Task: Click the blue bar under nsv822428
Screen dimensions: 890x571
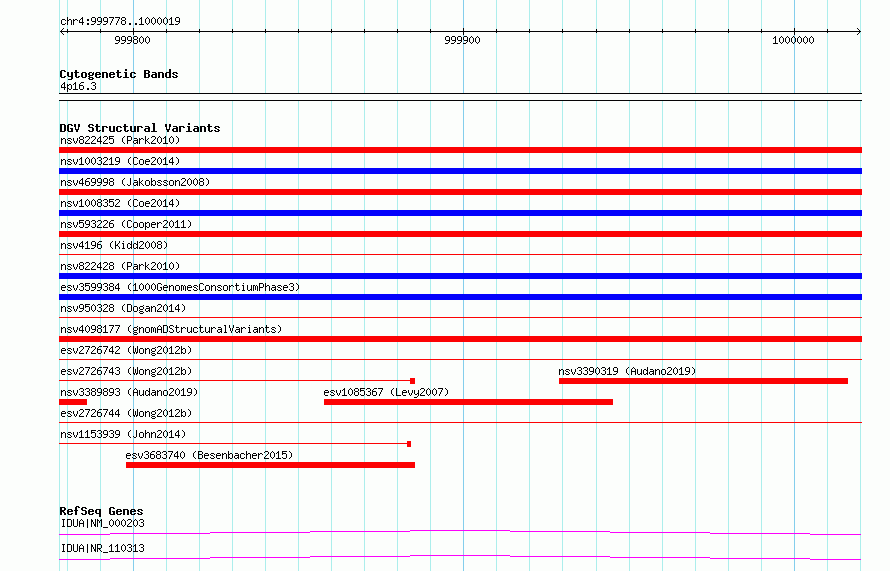Action: [460, 276]
